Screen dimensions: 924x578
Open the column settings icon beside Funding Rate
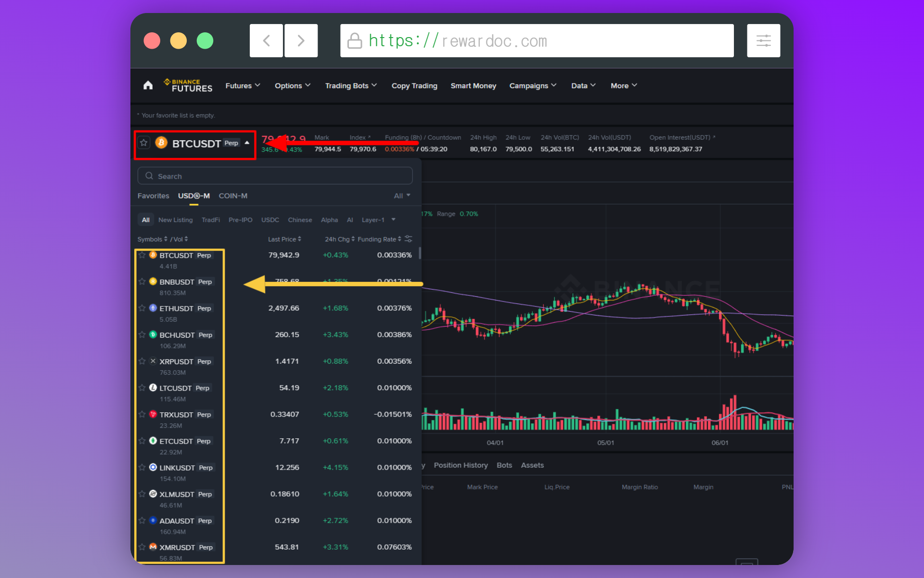point(408,239)
